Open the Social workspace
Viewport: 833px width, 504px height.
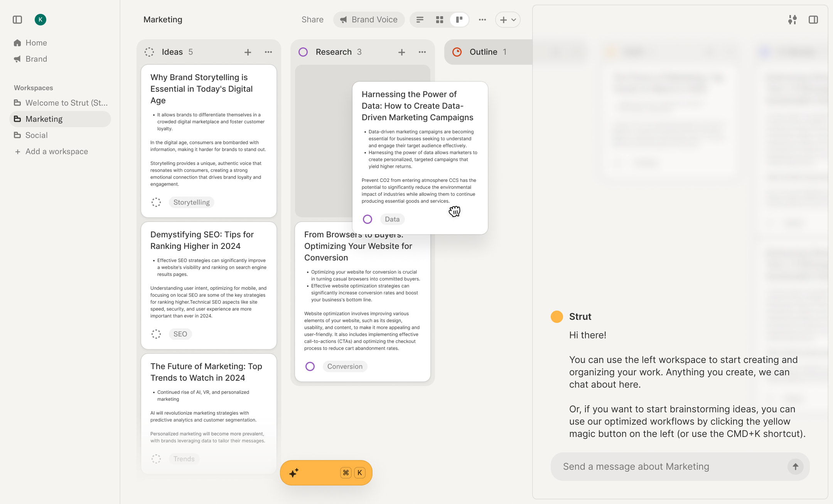(36, 135)
